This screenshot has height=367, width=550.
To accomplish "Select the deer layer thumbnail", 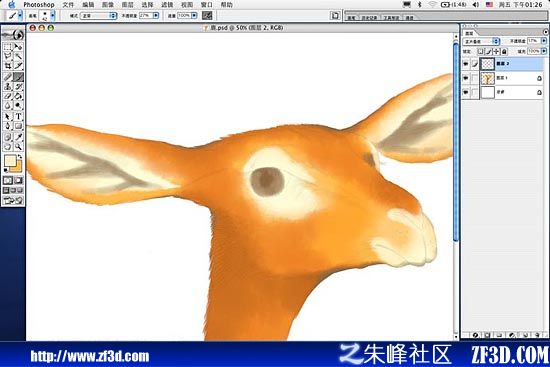I will [488, 78].
